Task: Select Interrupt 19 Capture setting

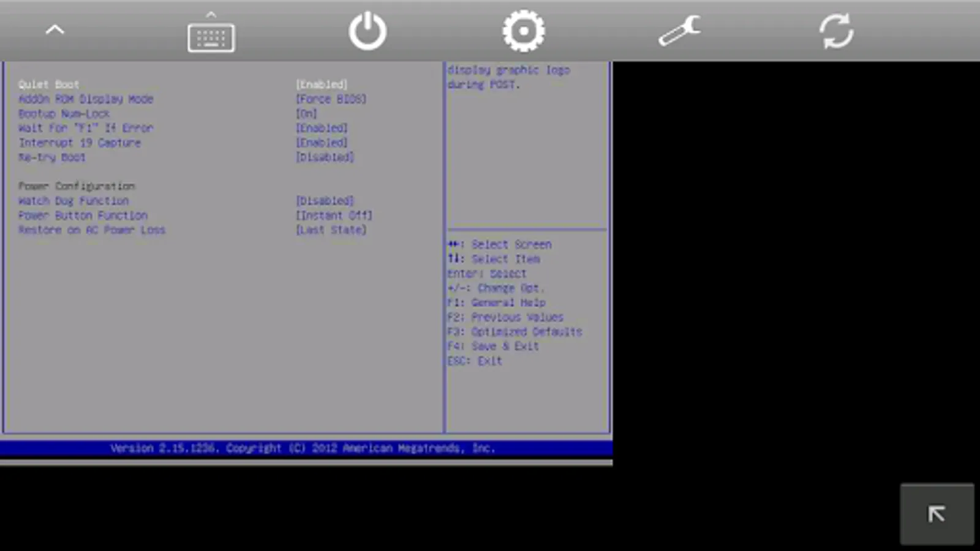Action: tap(80, 143)
